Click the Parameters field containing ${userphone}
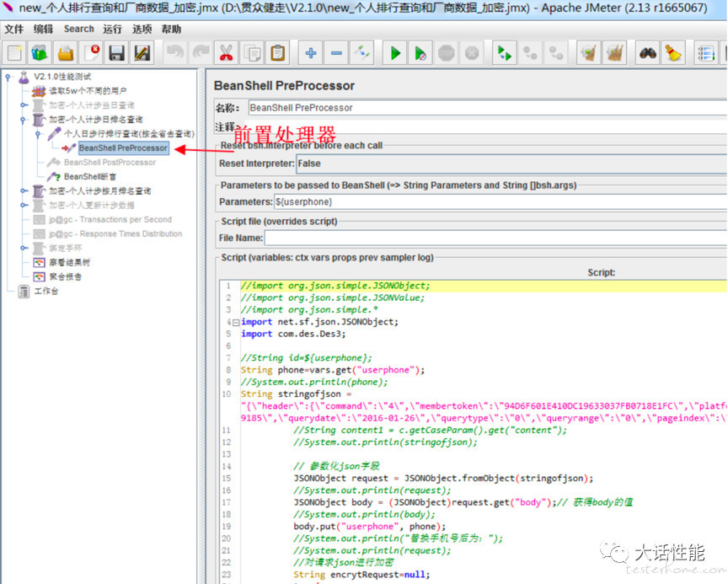 [501, 202]
